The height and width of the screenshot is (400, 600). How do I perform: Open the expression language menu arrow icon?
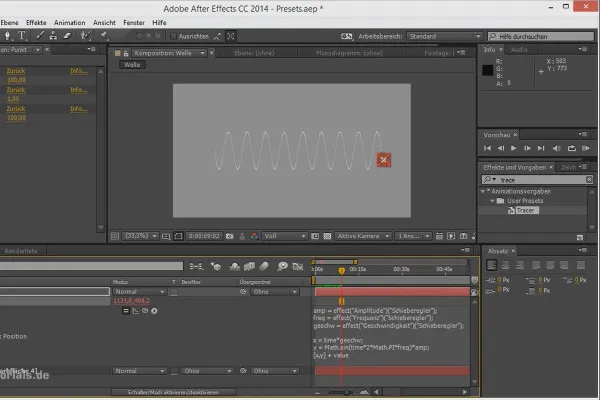click(x=154, y=311)
